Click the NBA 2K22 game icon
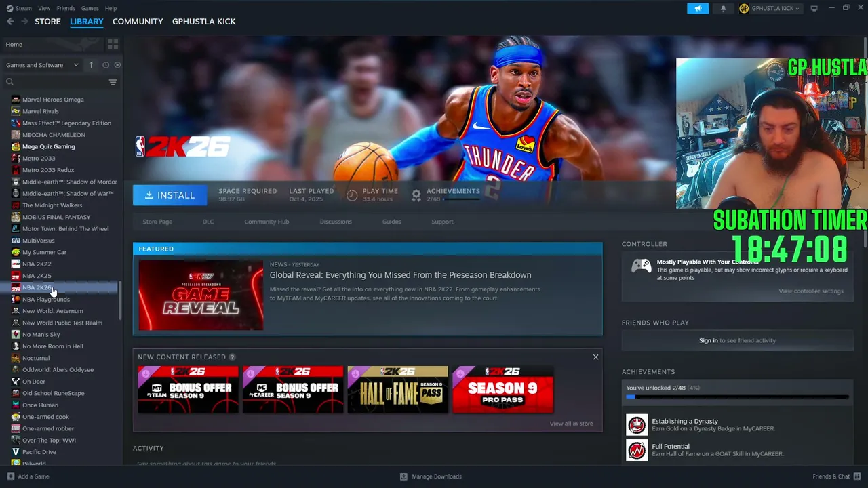The width and height of the screenshot is (868, 488). pyautogui.click(x=16, y=264)
